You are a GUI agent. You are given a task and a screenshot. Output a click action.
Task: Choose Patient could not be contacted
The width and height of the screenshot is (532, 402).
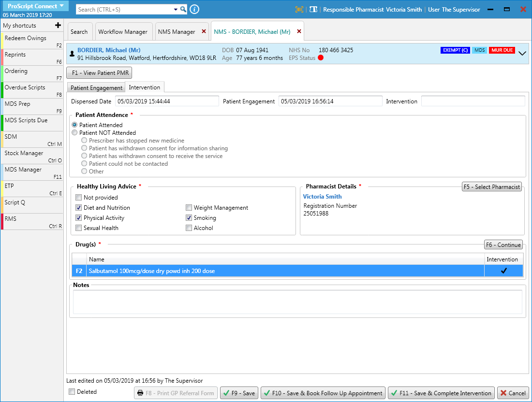click(x=84, y=163)
